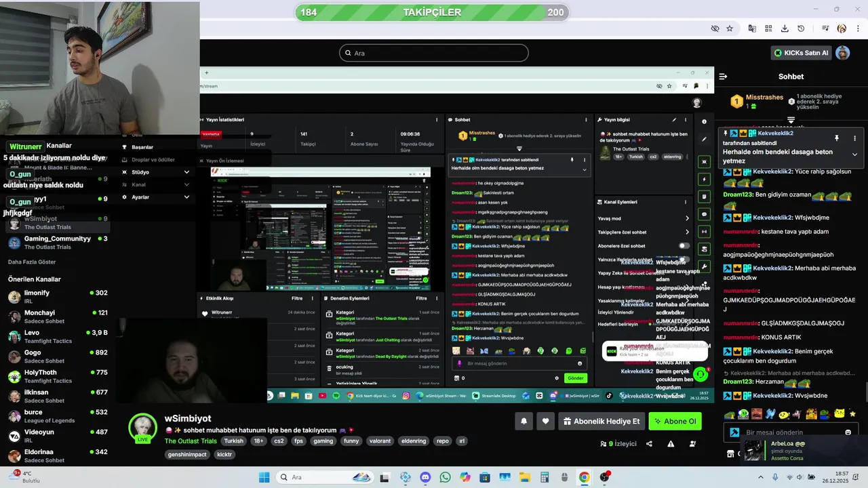Open the Windows taskbar search box
The image size is (868, 488).
(x=323, y=477)
